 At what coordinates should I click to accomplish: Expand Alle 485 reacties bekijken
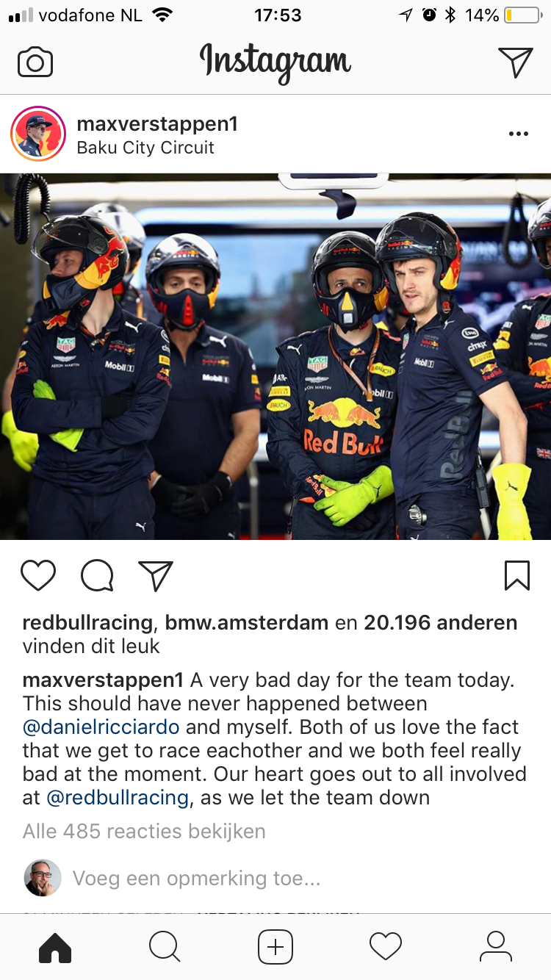[144, 832]
